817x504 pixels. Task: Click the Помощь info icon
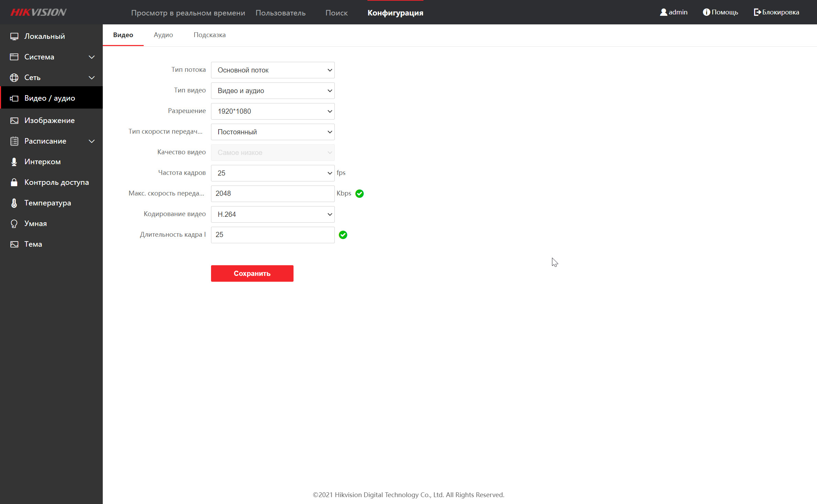pos(706,12)
